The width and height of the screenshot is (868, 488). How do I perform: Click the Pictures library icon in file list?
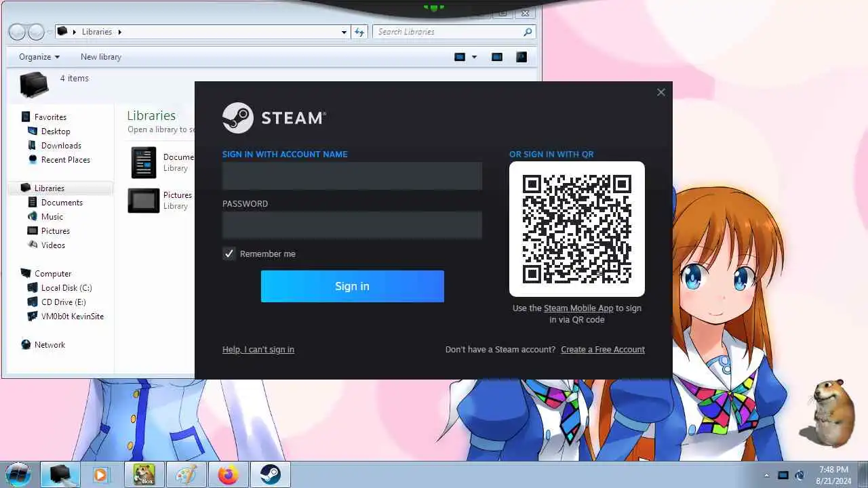(x=144, y=201)
